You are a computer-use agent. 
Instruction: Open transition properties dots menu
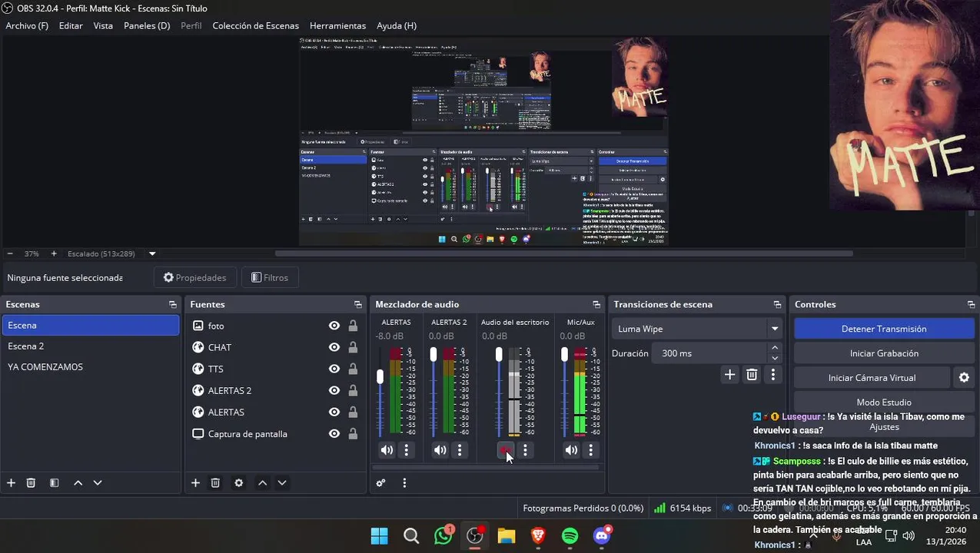[773, 375]
